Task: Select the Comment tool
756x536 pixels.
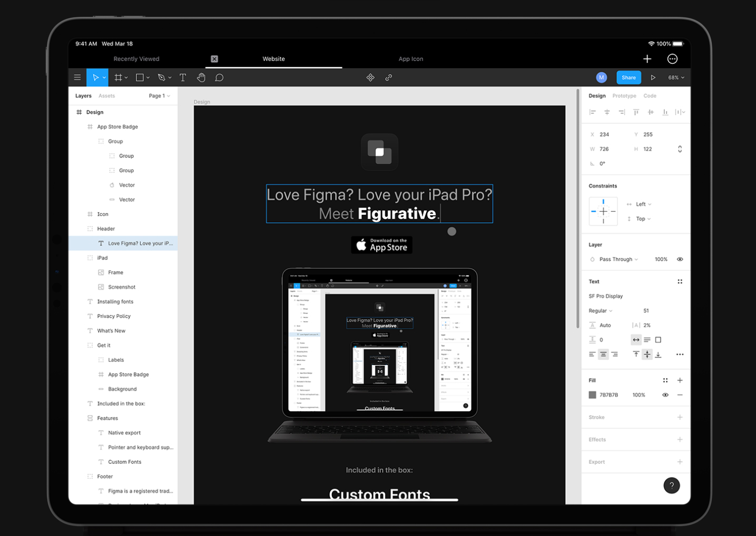Action: point(219,77)
